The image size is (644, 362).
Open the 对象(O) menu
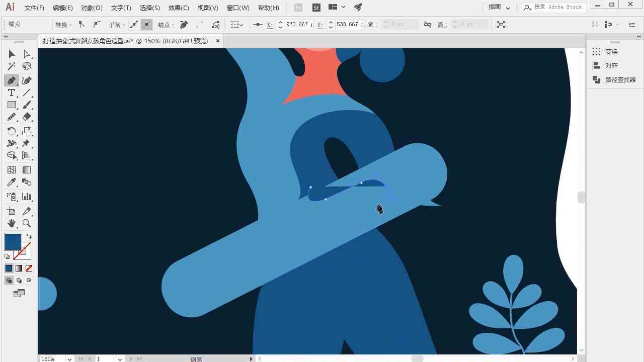(x=92, y=8)
